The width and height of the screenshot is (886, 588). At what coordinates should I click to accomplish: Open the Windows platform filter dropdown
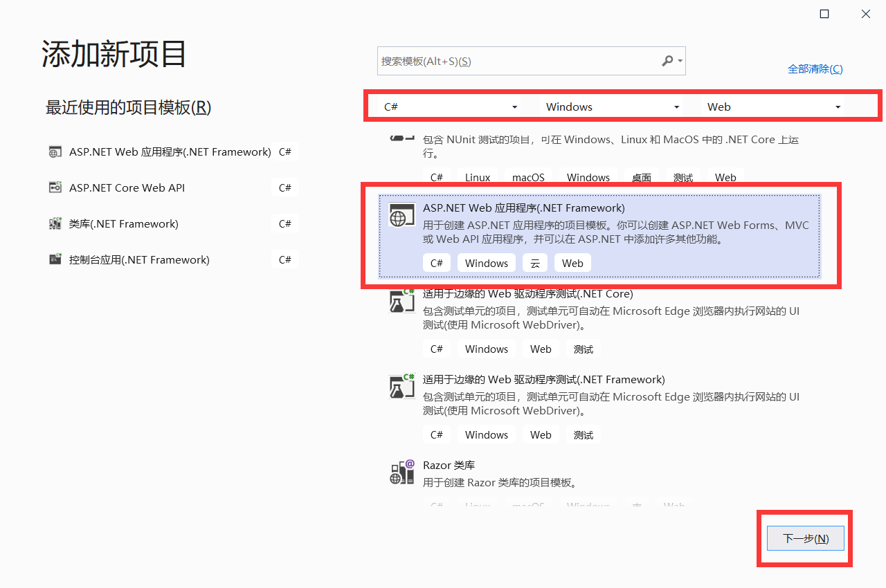612,107
